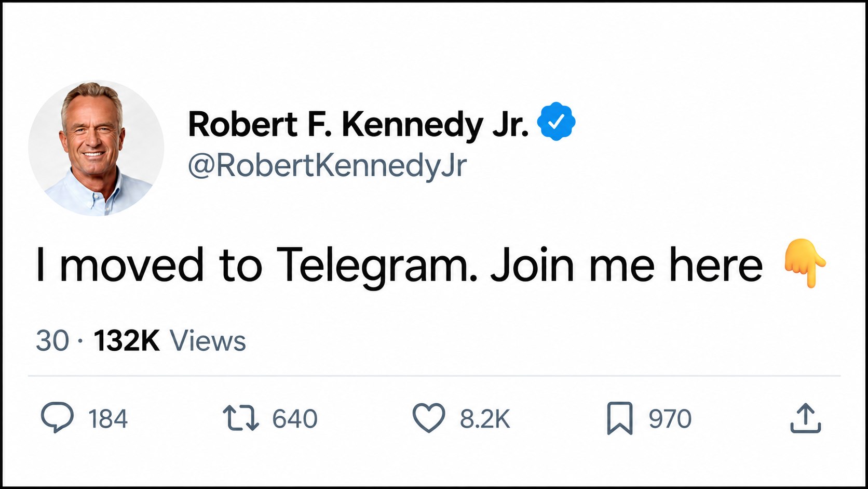Click the post date showing 30
Viewport: 868px width, 489px height.
click(52, 341)
